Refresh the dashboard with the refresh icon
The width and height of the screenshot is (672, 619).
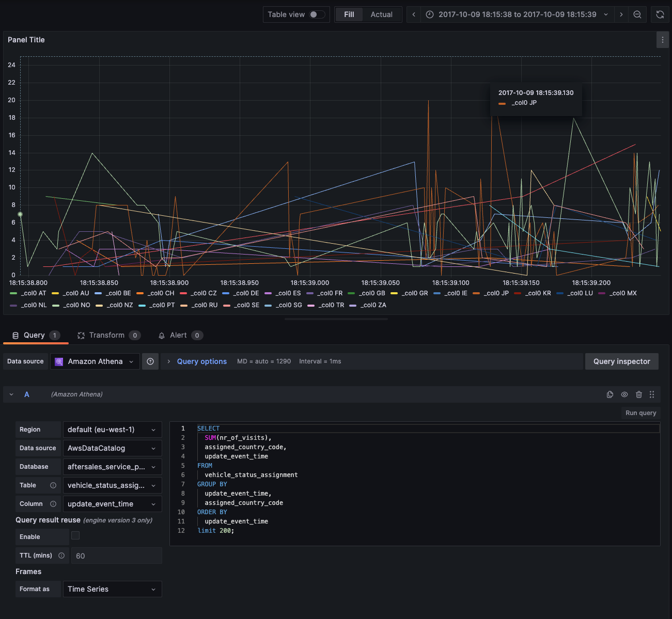click(660, 14)
